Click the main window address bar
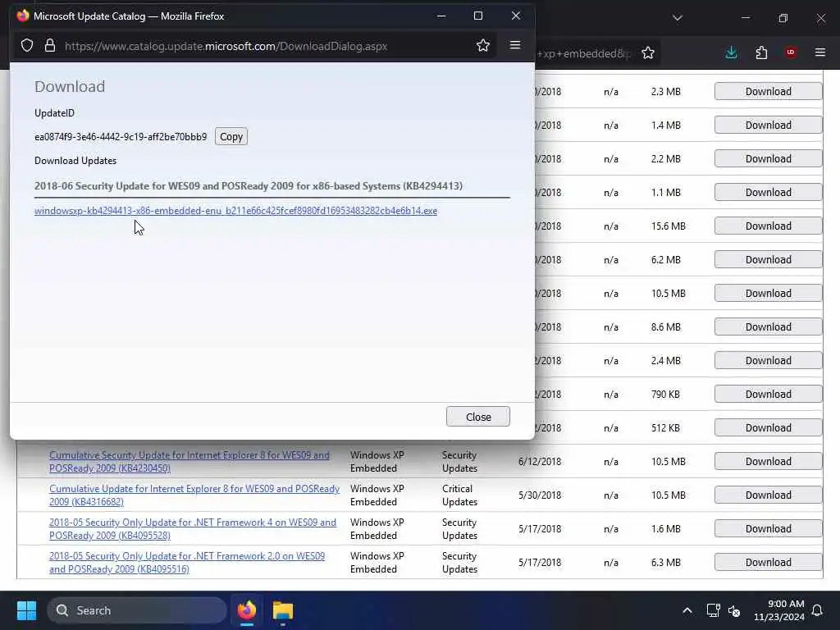The height and width of the screenshot is (630, 840). coord(584,53)
